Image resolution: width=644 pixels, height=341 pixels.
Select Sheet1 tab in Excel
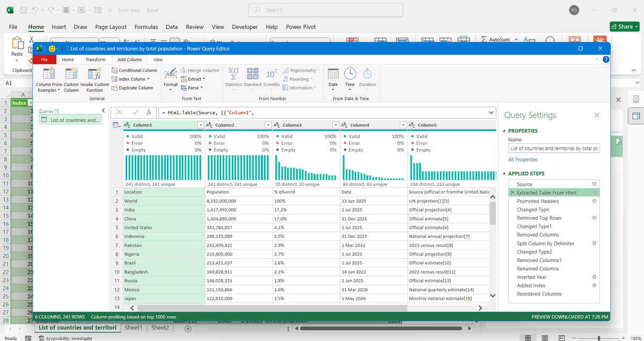[x=133, y=328]
